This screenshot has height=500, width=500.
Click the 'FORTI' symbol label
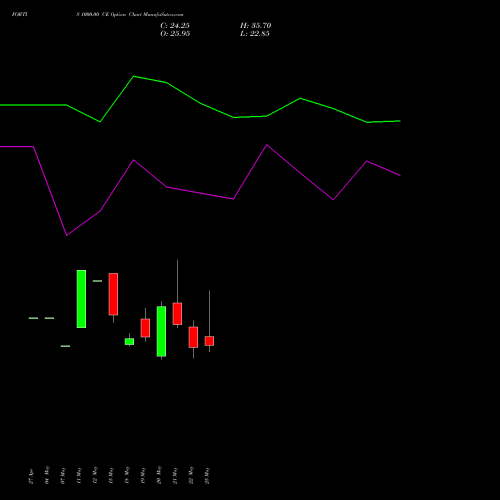[20, 14]
